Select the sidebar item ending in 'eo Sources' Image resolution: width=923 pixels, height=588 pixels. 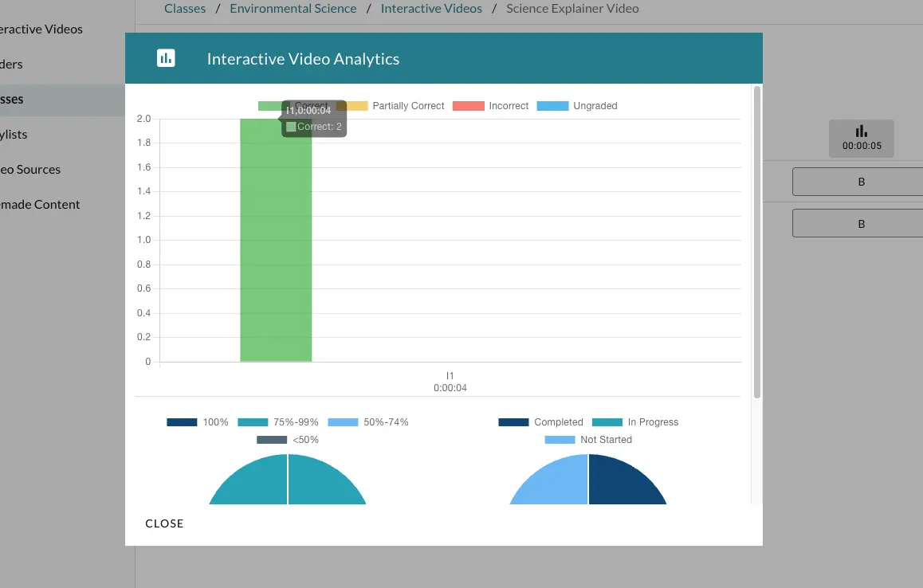coord(30,170)
